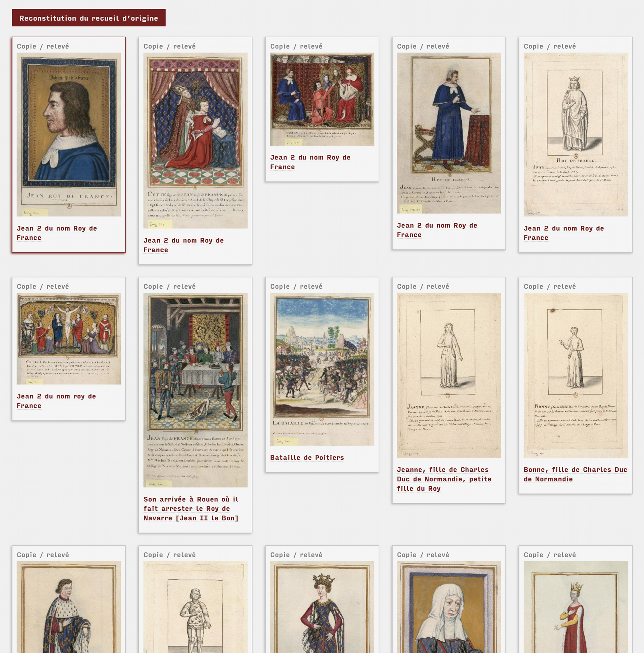Open the thumbnail of the man in an ermine fleur-de-lis cloak

click(x=69, y=607)
